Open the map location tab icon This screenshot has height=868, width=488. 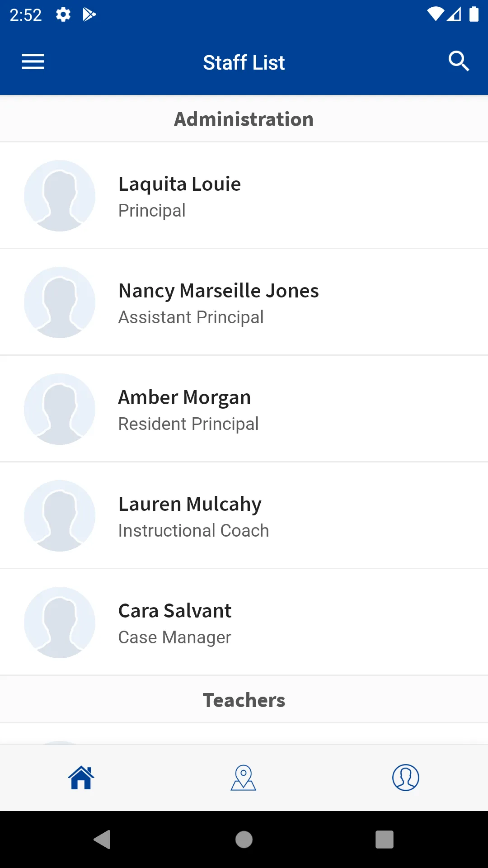pos(244,778)
